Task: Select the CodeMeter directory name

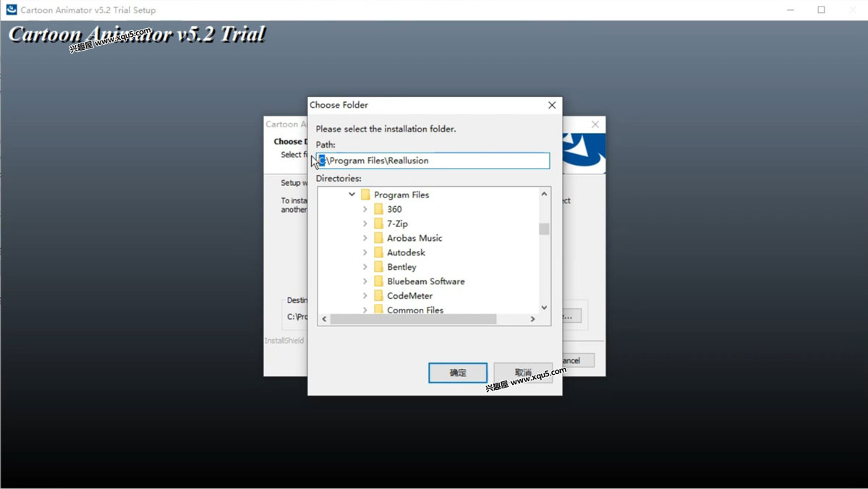Action: coord(410,296)
